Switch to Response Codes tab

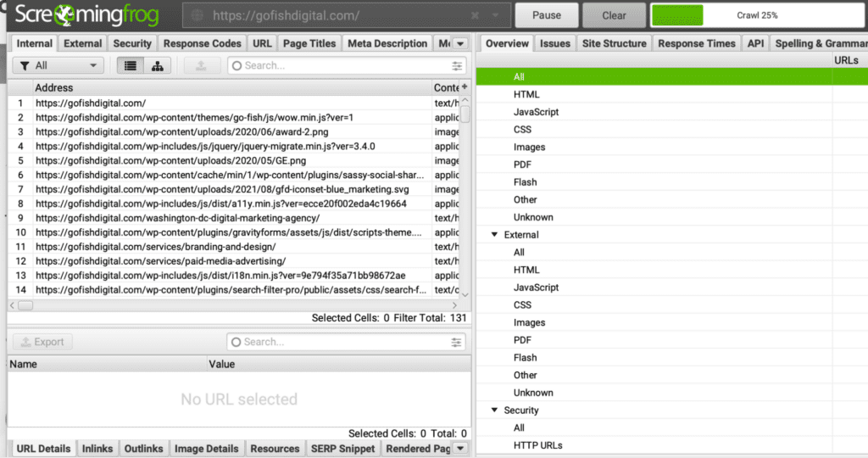202,44
